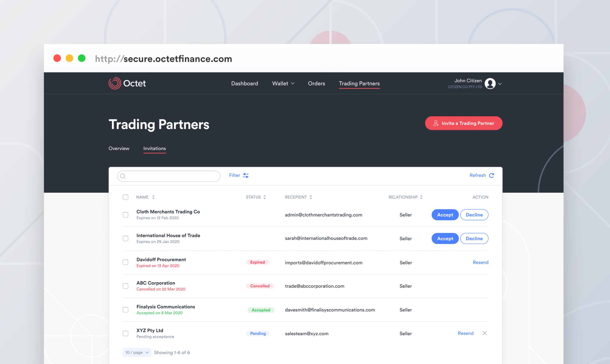The width and height of the screenshot is (610, 364).
Task: Expand the Wallet dropdown menu
Action: [283, 83]
